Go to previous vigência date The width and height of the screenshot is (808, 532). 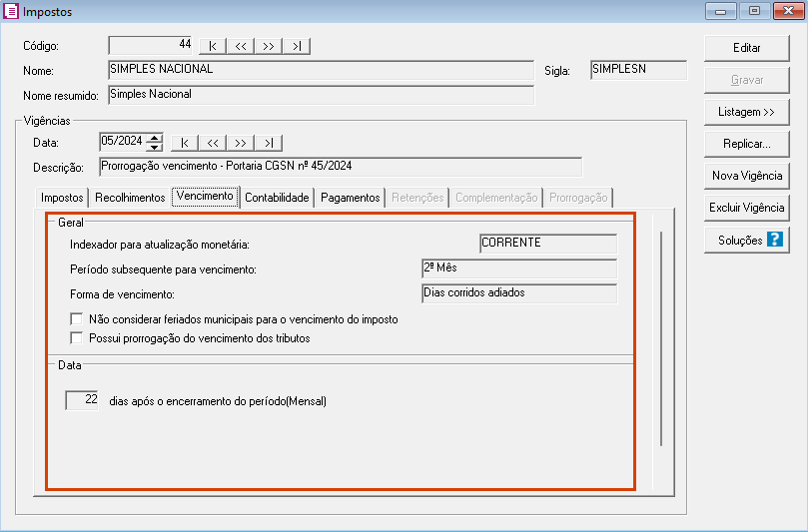point(213,143)
